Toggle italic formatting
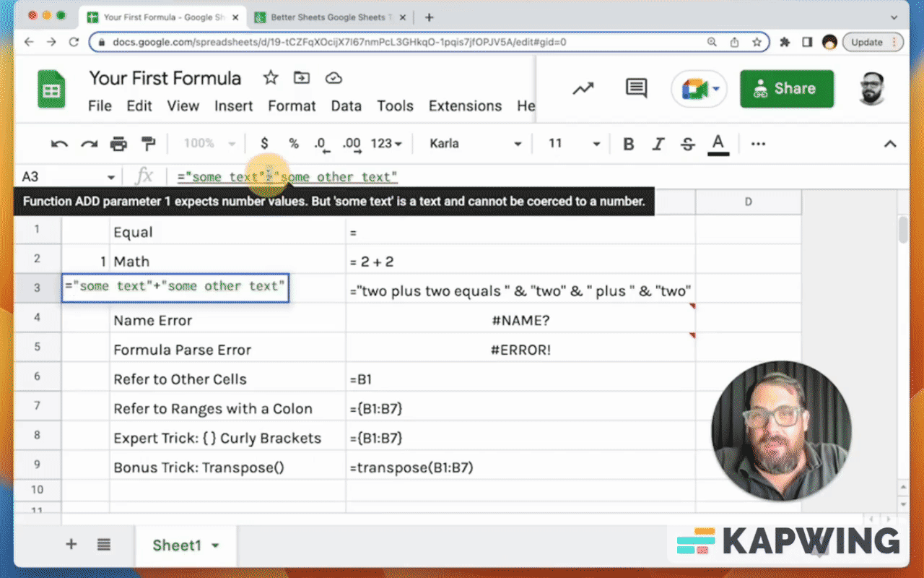The width and height of the screenshot is (924, 578). [658, 144]
